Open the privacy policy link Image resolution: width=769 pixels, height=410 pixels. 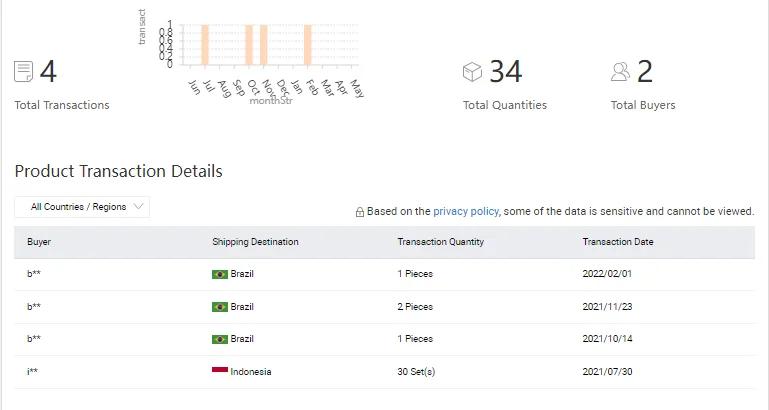pos(465,212)
